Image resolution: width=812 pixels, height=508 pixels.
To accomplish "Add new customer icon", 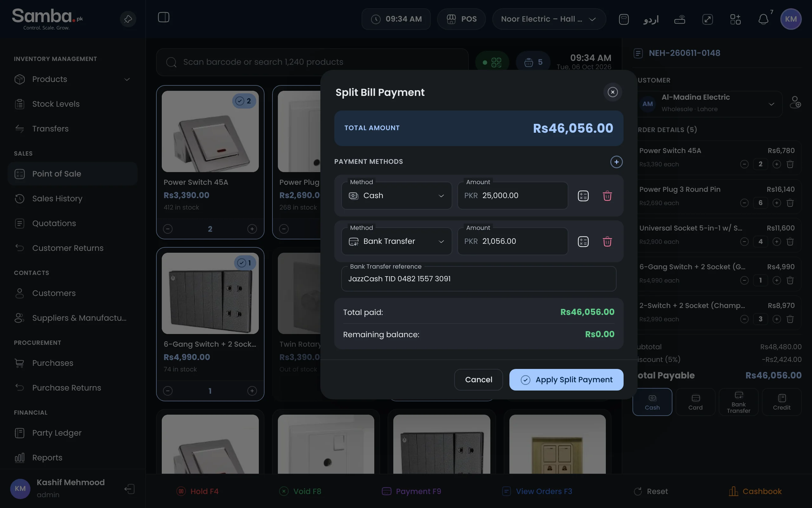I will [795, 103].
